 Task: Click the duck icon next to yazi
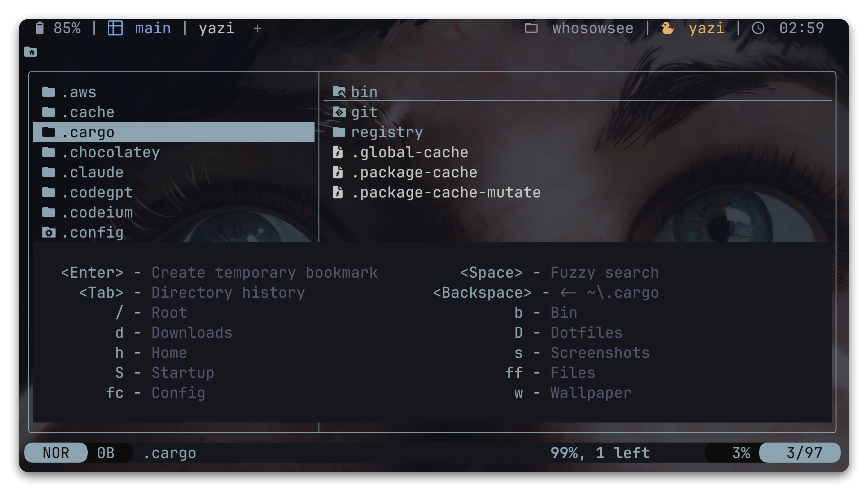667,28
